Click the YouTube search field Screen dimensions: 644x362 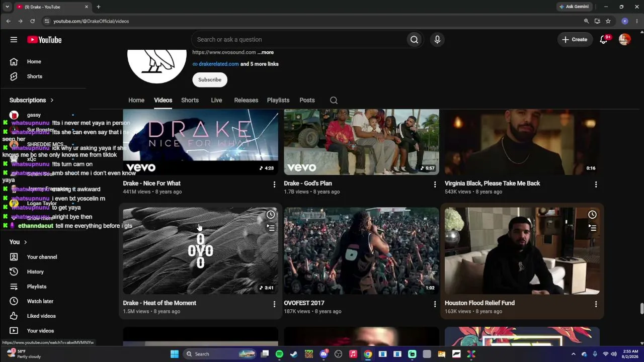(299, 40)
